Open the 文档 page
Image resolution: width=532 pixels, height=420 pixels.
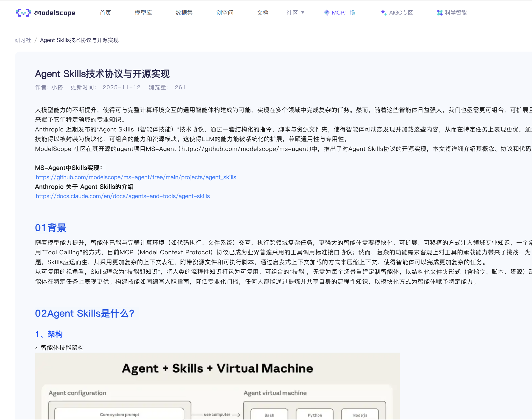[263, 13]
